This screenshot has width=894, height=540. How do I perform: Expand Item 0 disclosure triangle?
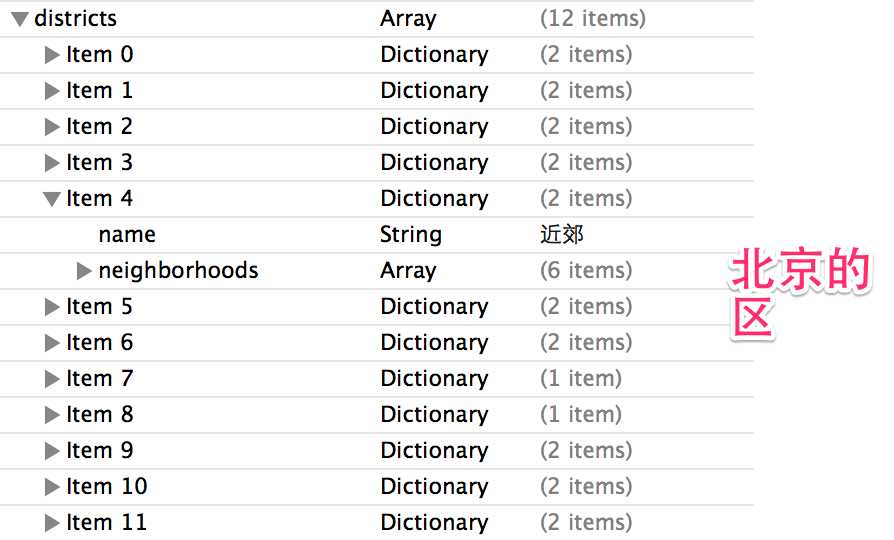52,55
